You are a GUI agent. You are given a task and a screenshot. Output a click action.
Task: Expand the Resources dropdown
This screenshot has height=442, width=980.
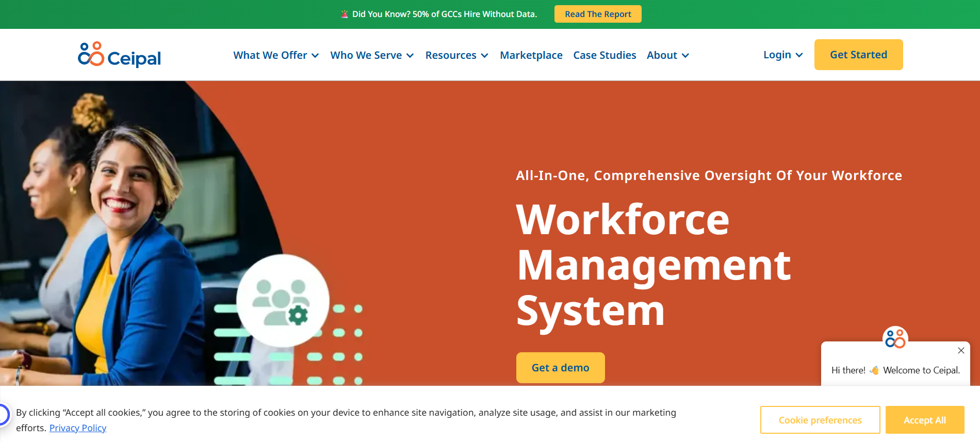pos(456,55)
